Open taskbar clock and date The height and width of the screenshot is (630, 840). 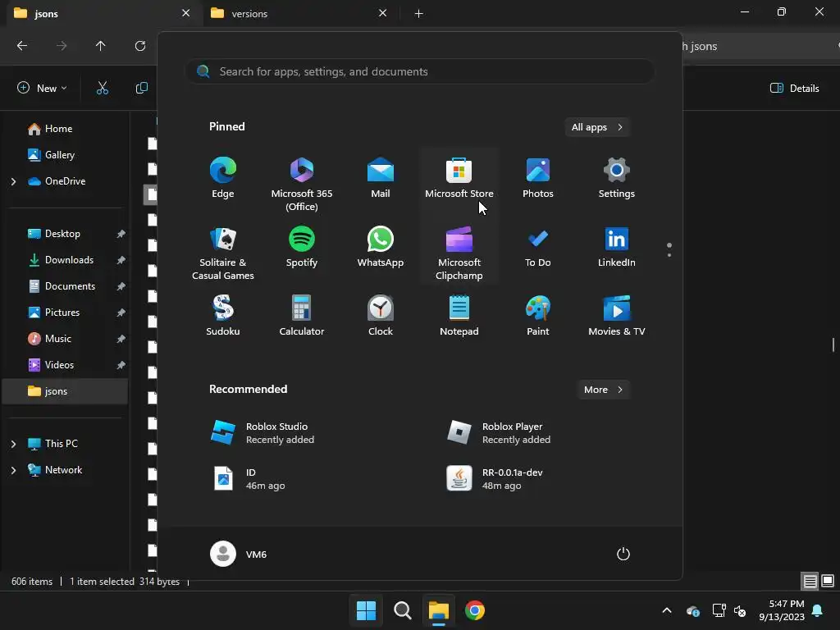click(x=782, y=610)
